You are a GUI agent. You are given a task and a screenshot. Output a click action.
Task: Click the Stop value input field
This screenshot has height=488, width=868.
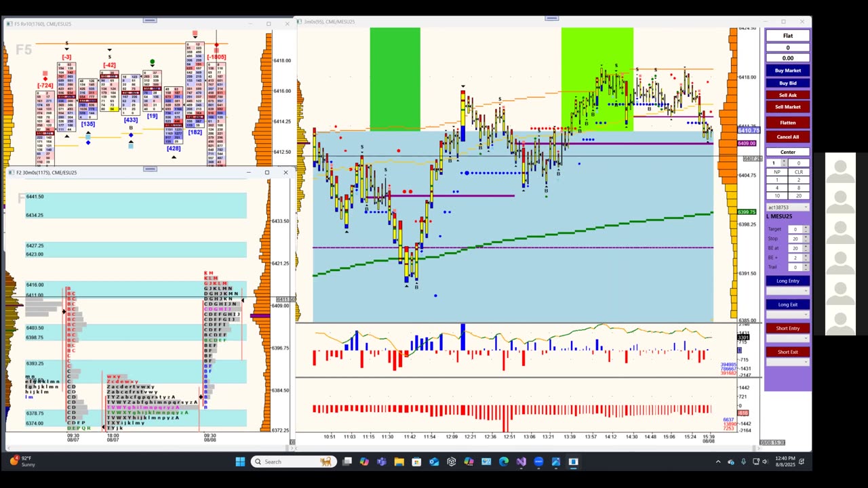click(x=795, y=239)
